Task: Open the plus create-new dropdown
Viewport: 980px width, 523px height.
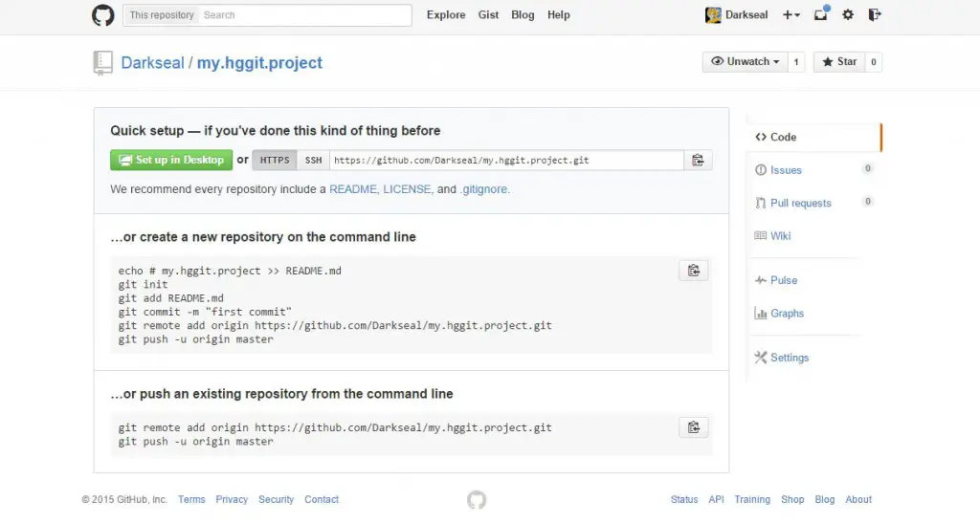Action: (x=791, y=15)
